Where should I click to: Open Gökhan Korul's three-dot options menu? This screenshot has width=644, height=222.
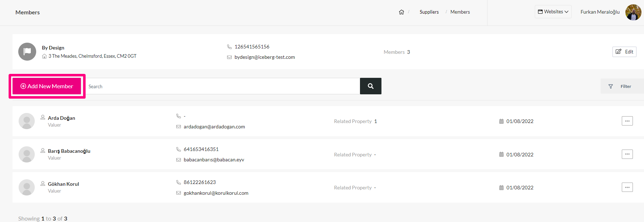(627, 187)
